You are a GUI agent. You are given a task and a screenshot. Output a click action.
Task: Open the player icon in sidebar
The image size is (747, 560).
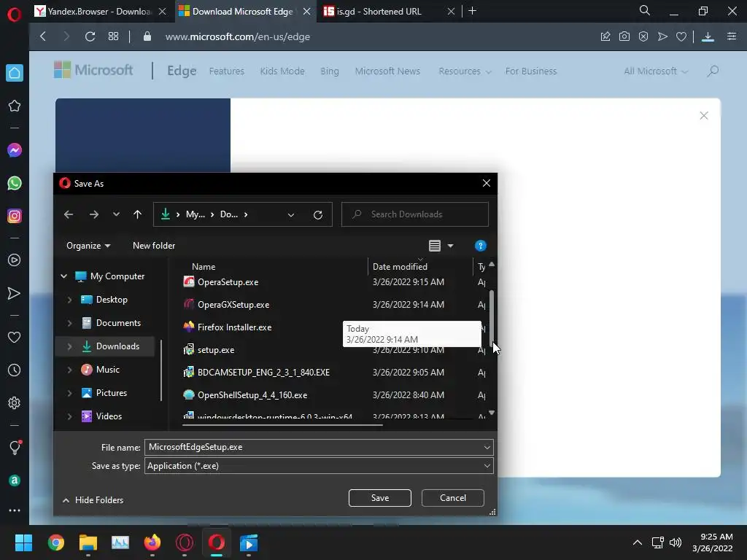click(15, 260)
